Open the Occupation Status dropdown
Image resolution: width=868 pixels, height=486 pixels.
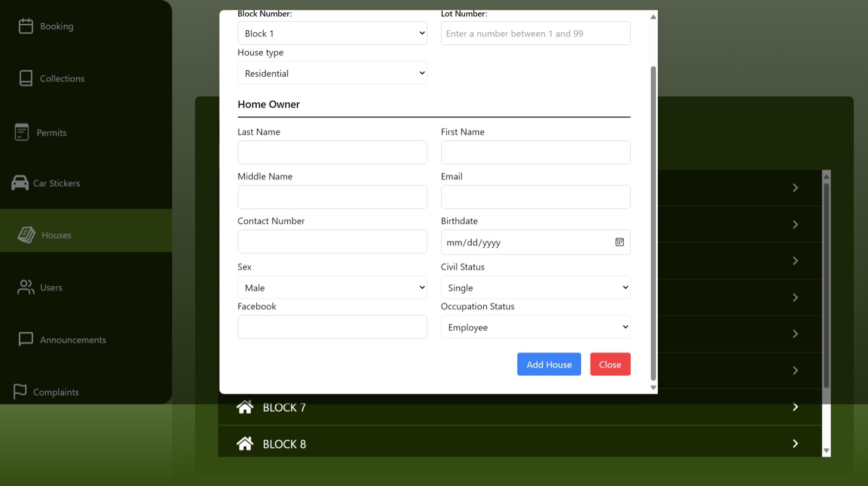535,327
